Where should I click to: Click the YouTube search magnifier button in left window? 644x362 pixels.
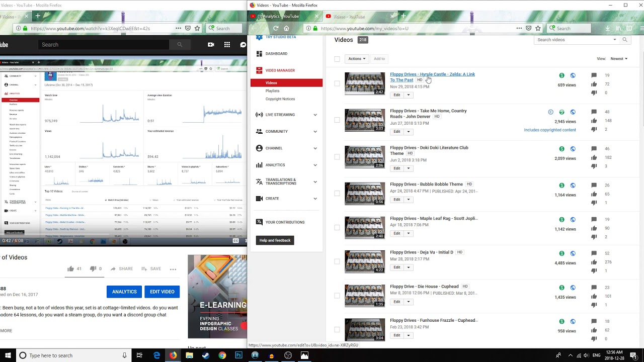coord(180,45)
